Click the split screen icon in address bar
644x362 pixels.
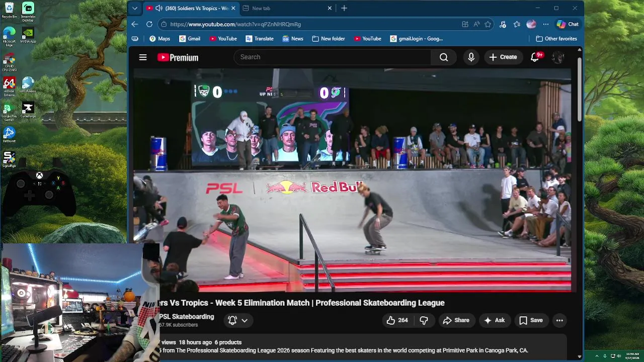coord(465,24)
